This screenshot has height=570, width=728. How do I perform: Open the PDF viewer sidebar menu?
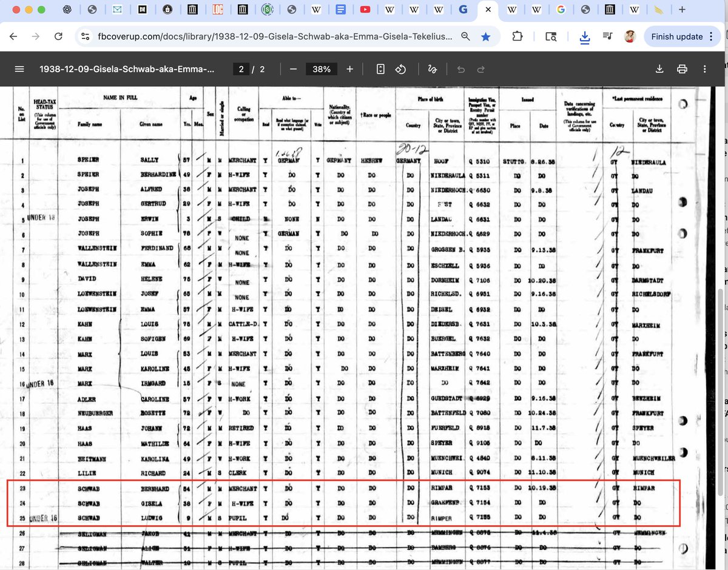click(19, 69)
